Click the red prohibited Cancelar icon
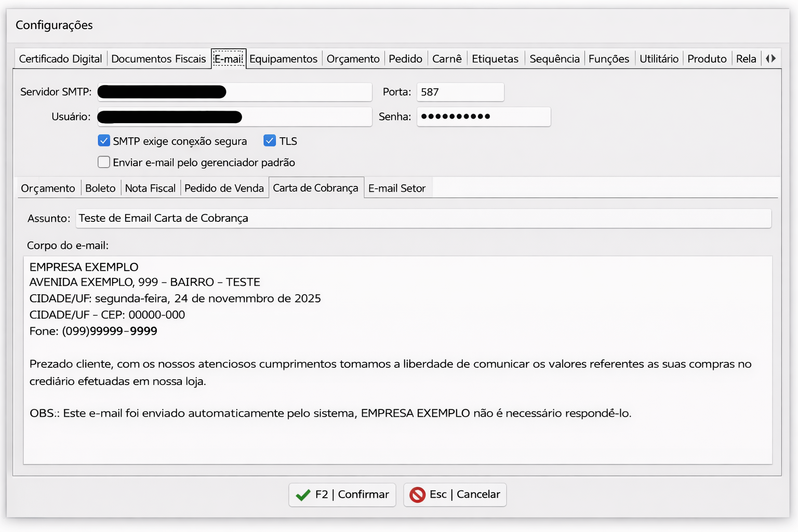 [x=417, y=495]
